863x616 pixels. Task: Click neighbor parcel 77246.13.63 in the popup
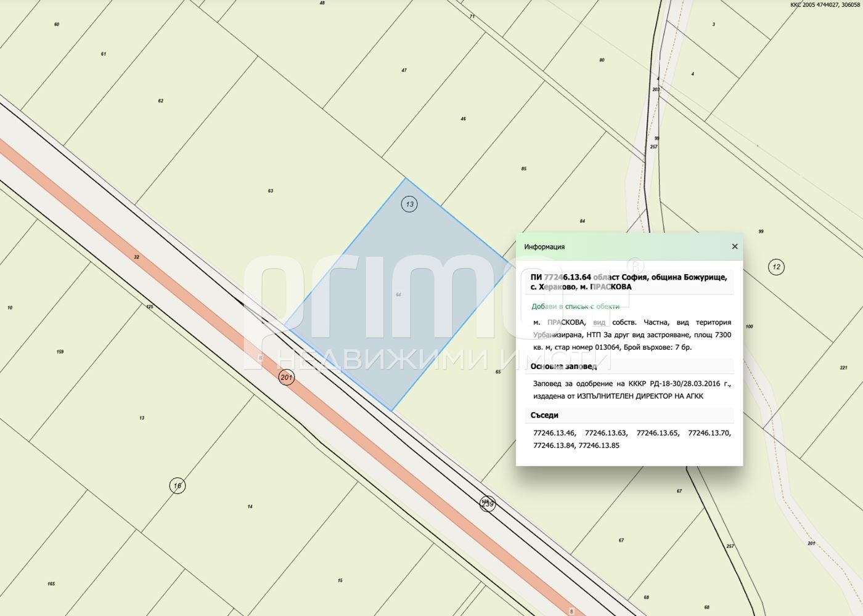[606, 433]
